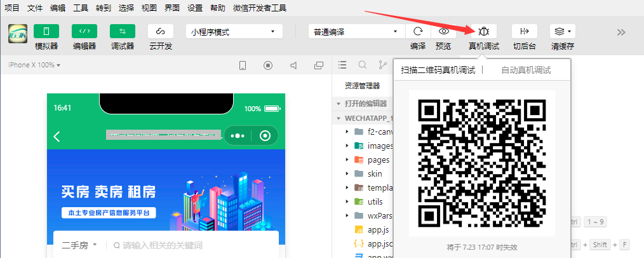Open the 二手房 category dropdown
The height and width of the screenshot is (258, 644).
click(79, 246)
